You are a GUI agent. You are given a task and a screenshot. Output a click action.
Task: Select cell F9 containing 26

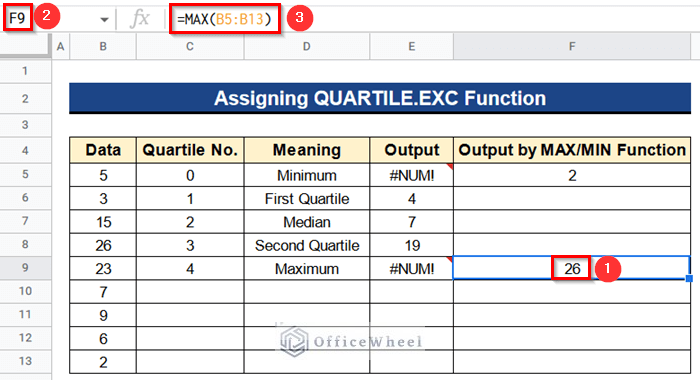click(x=572, y=268)
